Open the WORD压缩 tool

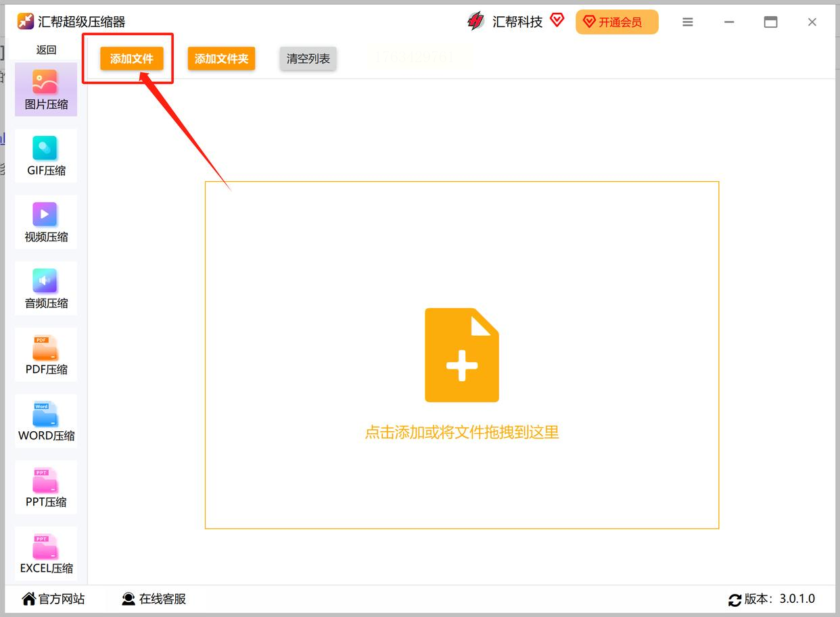coord(46,421)
